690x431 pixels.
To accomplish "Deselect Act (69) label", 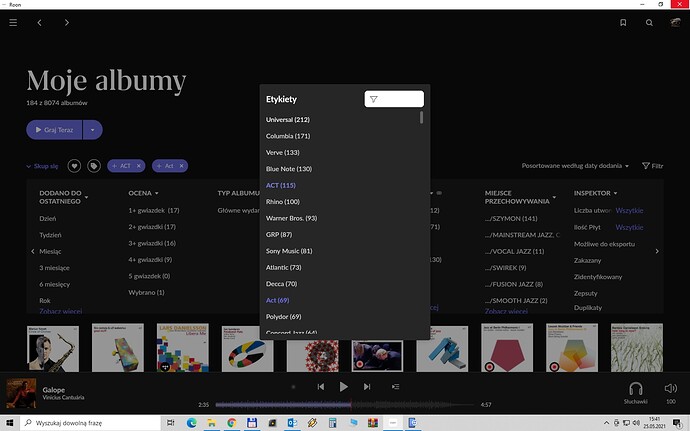I will point(277,300).
